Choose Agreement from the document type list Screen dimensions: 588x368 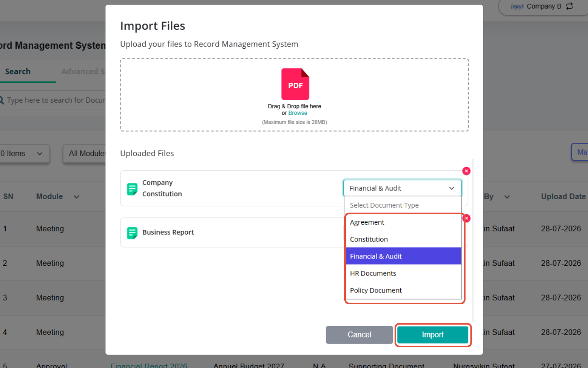point(403,222)
